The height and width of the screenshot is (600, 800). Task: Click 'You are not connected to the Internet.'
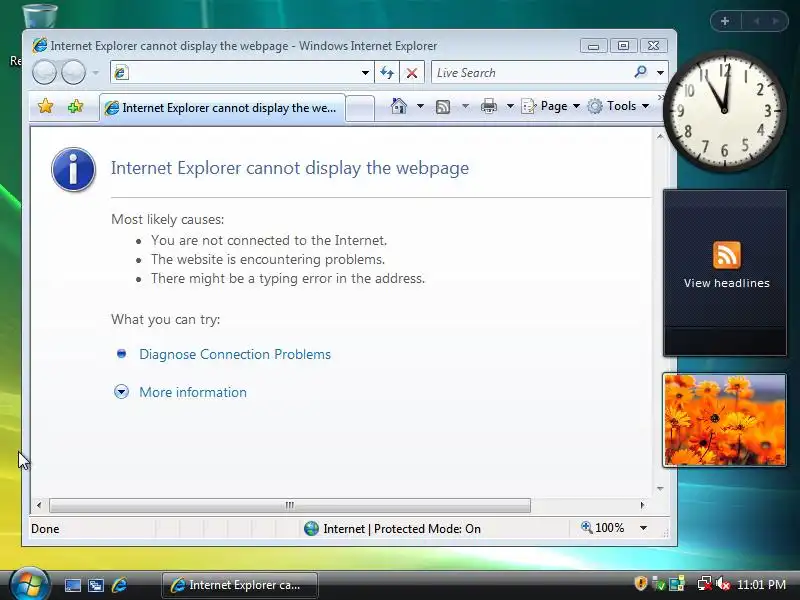(x=269, y=240)
